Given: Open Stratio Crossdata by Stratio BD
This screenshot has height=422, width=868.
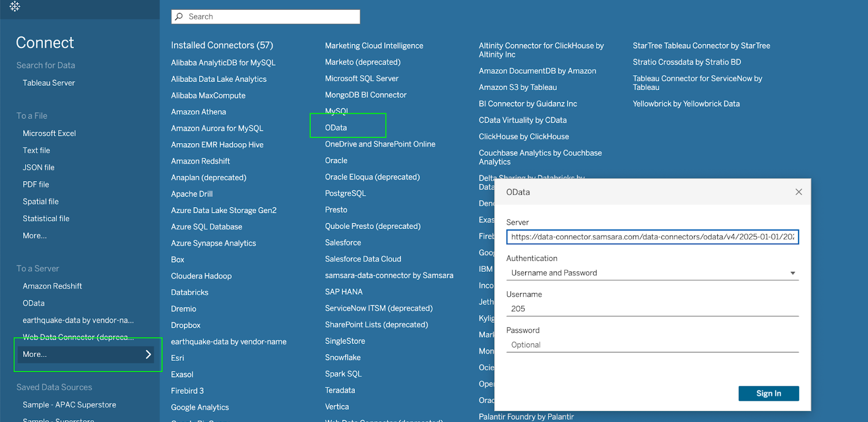Looking at the screenshot, I should click(686, 62).
